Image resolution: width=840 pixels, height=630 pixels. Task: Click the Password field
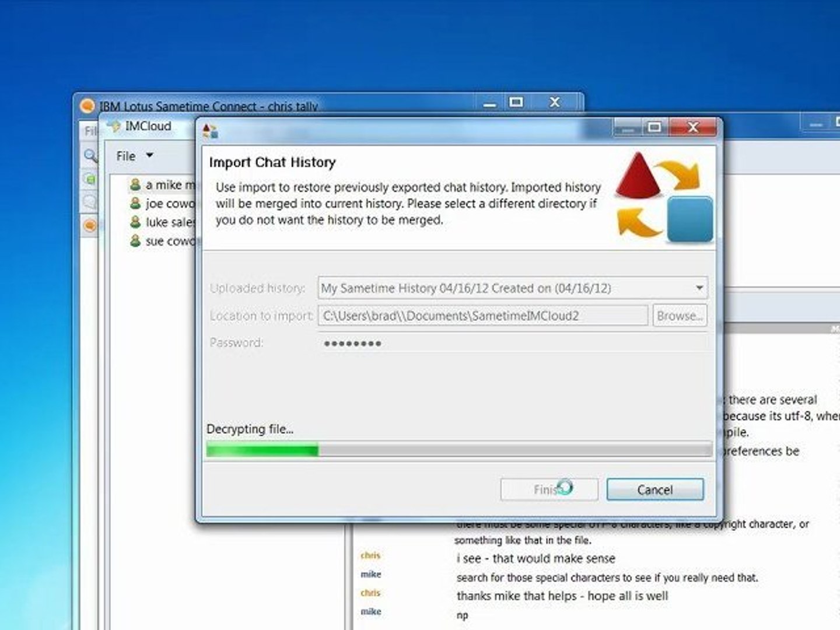[x=513, y=343]
